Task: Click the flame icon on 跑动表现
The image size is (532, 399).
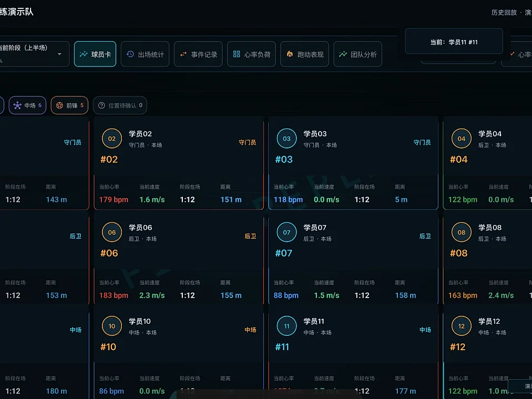Action: pyautogui.click(x=290, y=54)
